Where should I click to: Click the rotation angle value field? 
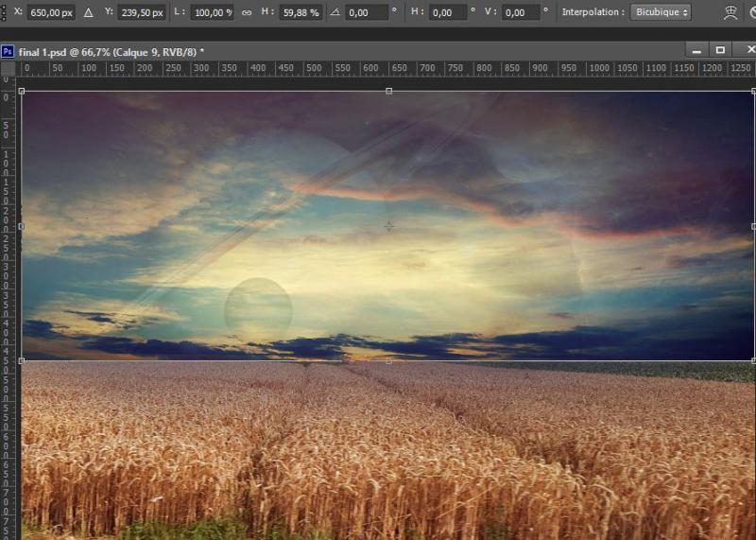(x=367, y=13)
